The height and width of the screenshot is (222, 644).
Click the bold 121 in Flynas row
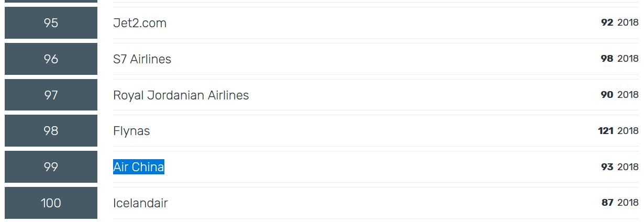pyautogui.click(x=605, y=131)
